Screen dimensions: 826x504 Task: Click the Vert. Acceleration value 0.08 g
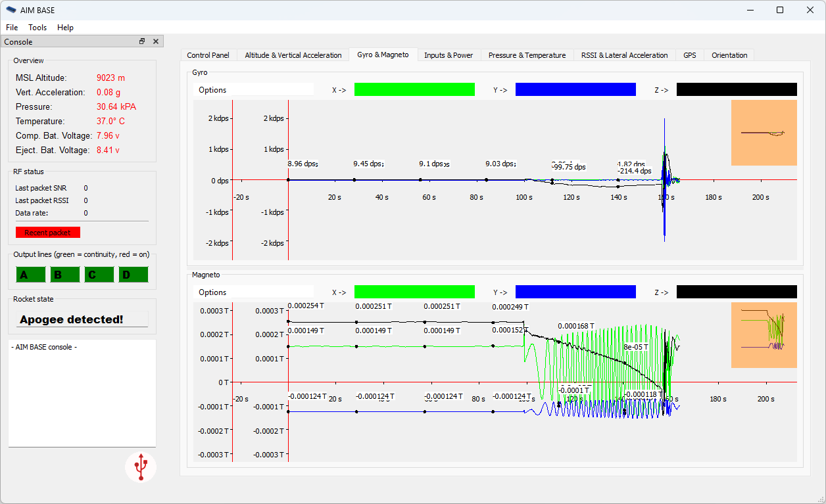pos(109,92)
